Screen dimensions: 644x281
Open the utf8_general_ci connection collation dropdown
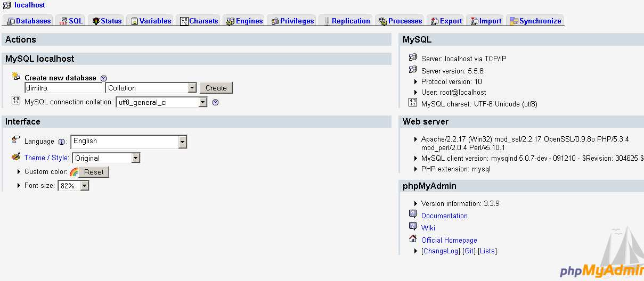tap(161, 102)
